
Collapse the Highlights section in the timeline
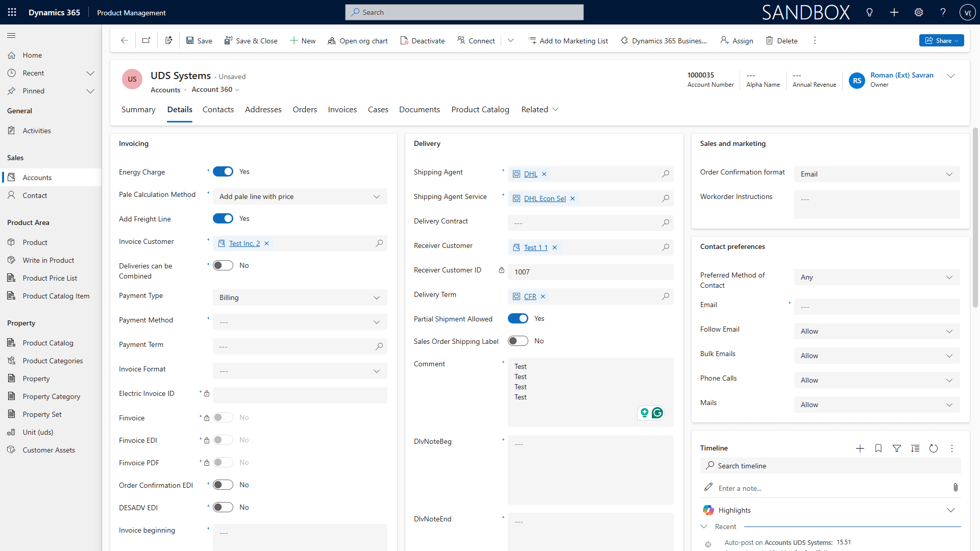951,510
